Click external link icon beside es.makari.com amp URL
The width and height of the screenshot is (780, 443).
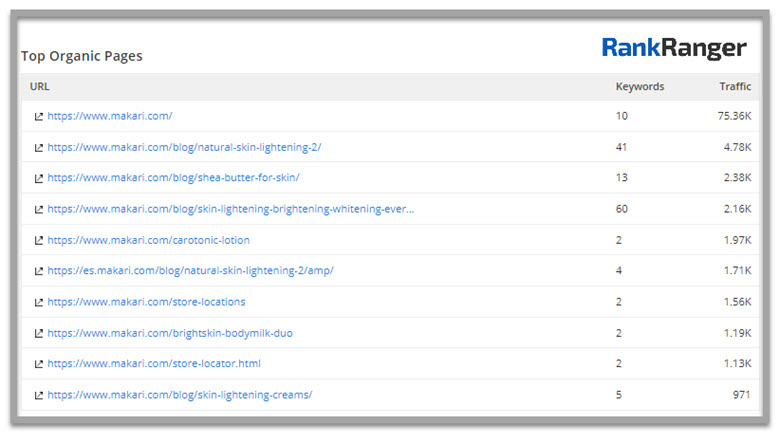(38, 271)
